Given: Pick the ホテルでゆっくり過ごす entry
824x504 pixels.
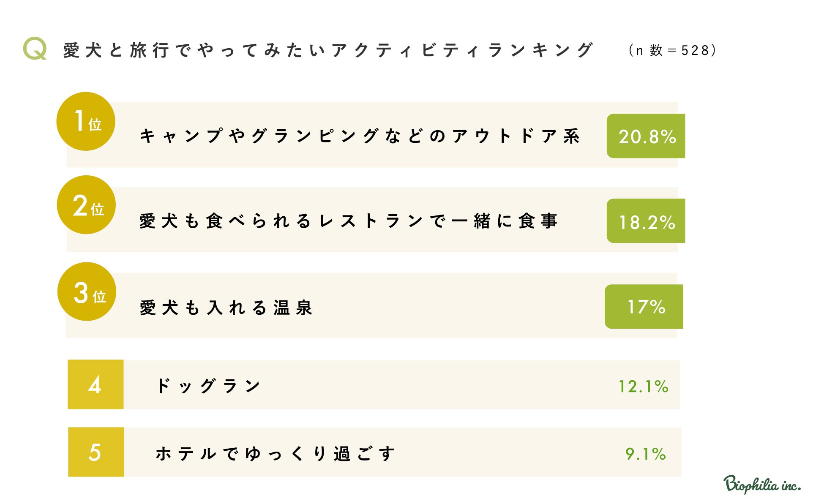Looking at the screenshot, I should point(276,454).
